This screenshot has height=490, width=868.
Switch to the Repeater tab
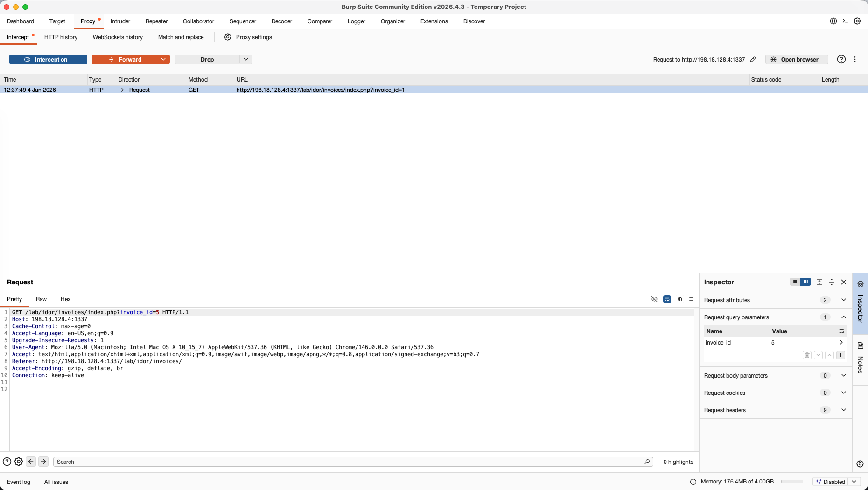coord(156,21)
